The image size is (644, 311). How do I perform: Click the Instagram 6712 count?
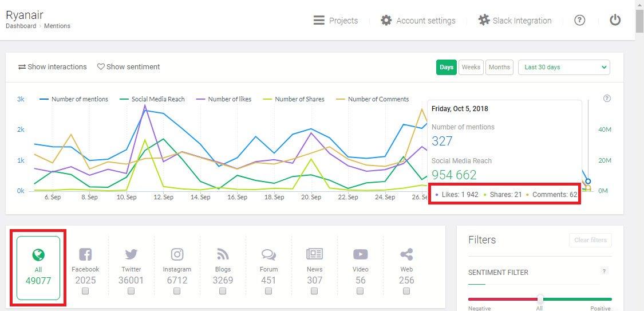point(177,281)
